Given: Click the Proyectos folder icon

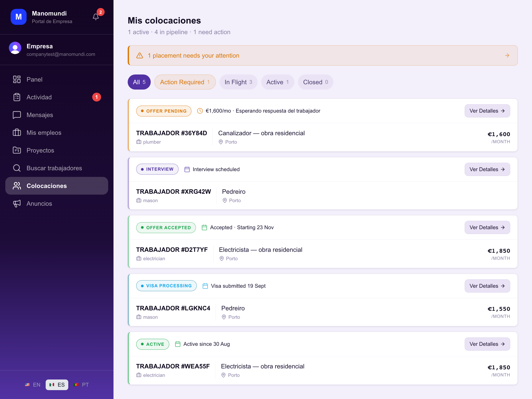Looking at the screenshot, I should click(17, 150).
